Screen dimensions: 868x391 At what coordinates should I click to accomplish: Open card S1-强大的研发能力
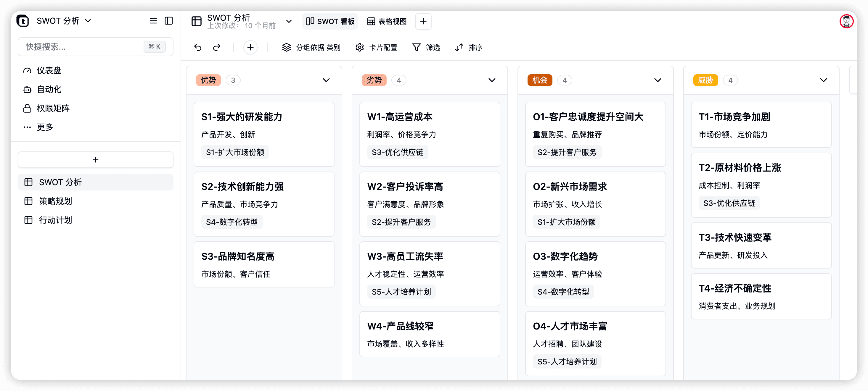(x=264, y=134)
